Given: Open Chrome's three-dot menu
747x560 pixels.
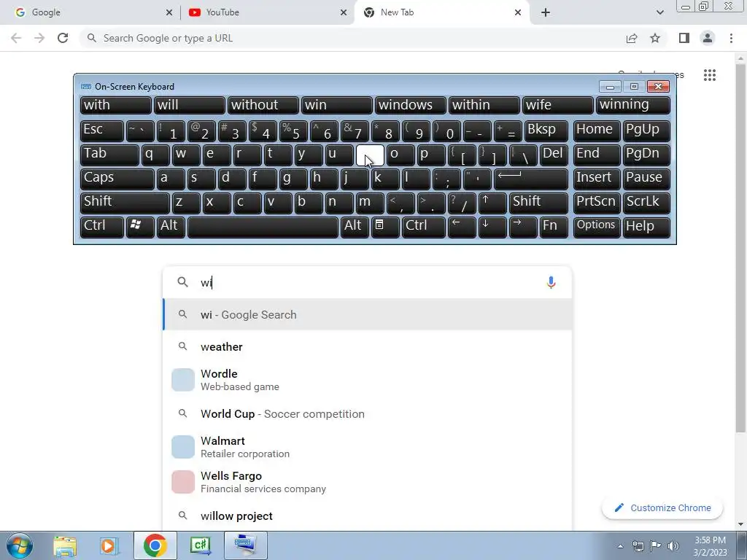Looking at the screenshot, I should (731, 38).
